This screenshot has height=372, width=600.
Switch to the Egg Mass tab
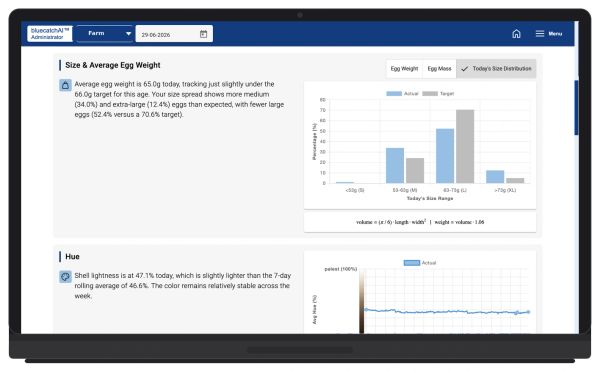pos(439,69)
